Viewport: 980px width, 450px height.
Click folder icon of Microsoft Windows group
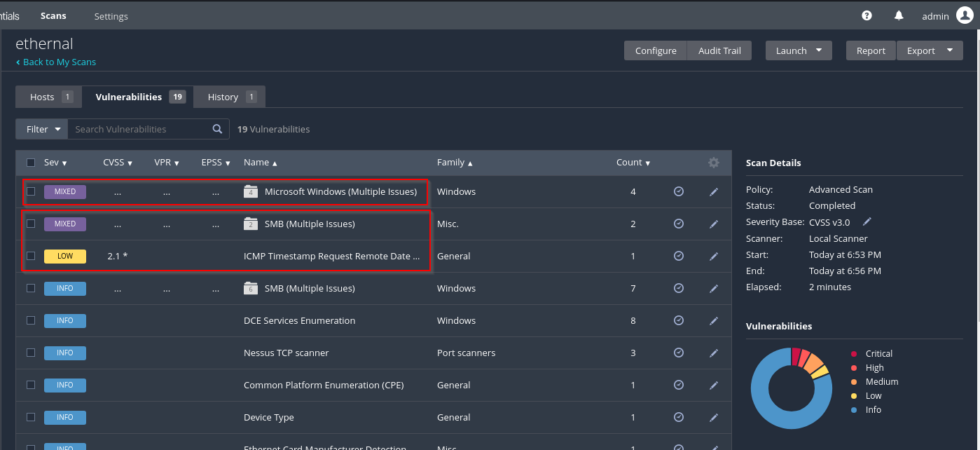coord(251,191)
